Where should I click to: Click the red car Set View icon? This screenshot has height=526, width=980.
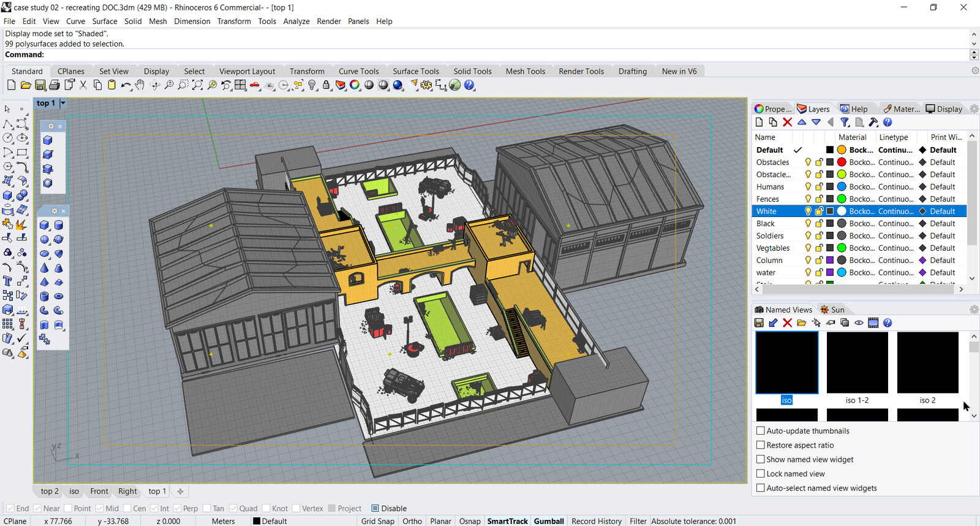coord(255,85)
